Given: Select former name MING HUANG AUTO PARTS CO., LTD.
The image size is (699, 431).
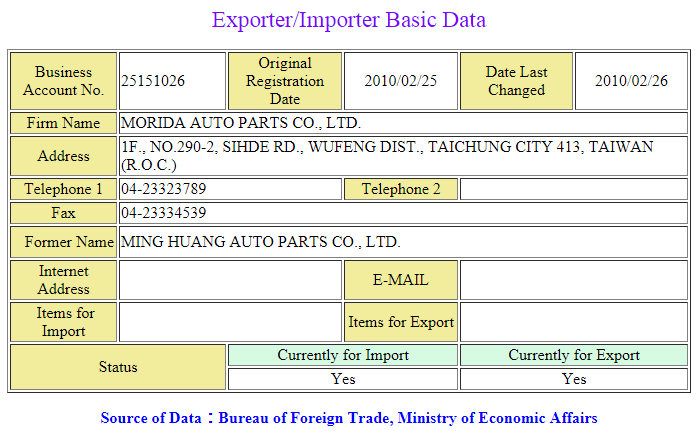Looking at the screenshot, I should [x=261, y=242].
